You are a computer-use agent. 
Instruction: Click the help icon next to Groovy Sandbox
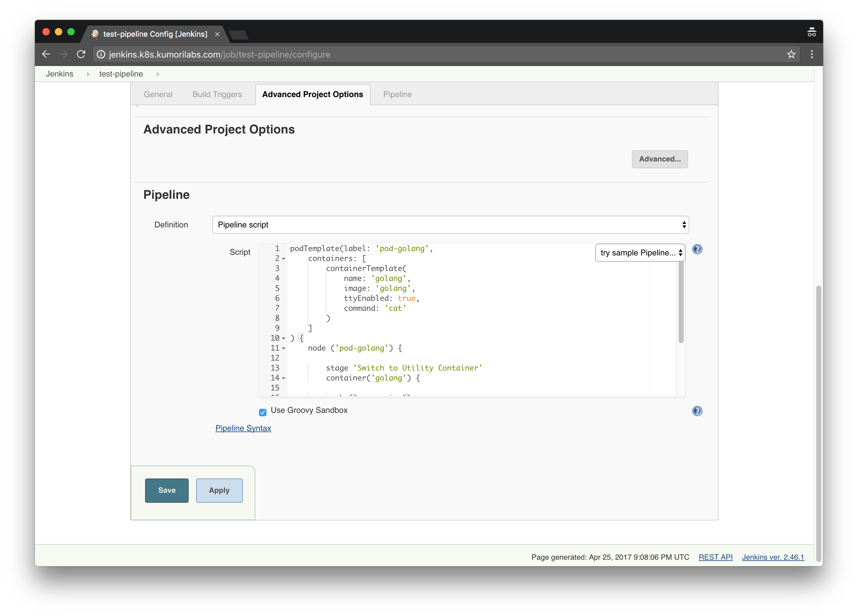(x=697, y=411)
